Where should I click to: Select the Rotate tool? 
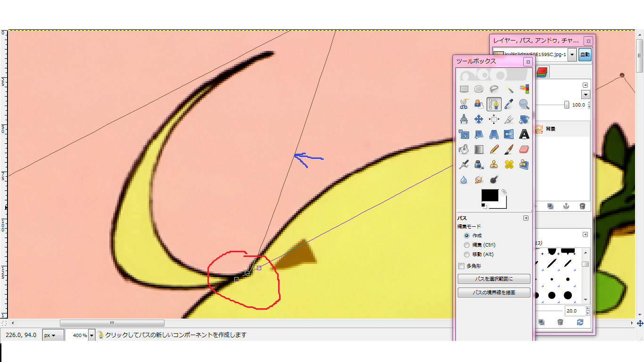point(524,119)
